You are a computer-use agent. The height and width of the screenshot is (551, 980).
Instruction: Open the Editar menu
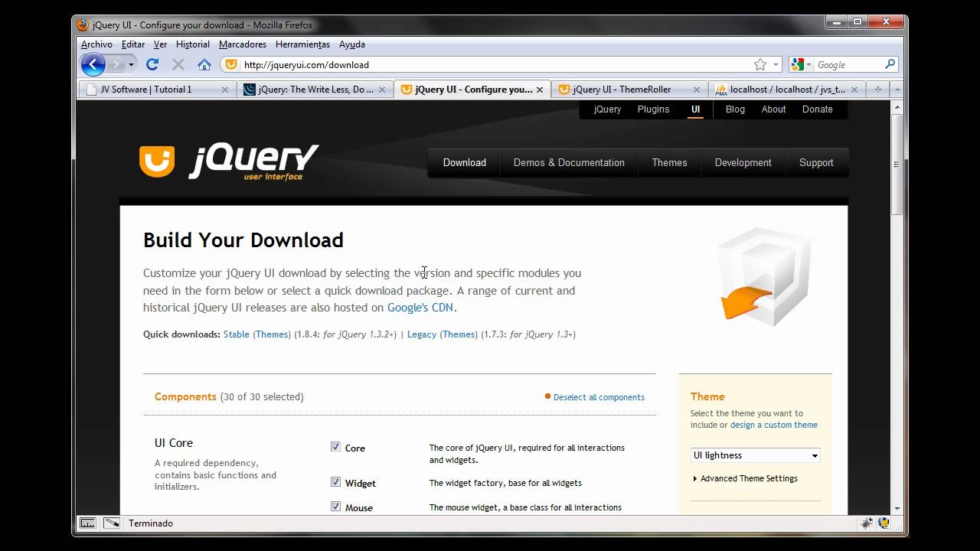tap(133, 44)
